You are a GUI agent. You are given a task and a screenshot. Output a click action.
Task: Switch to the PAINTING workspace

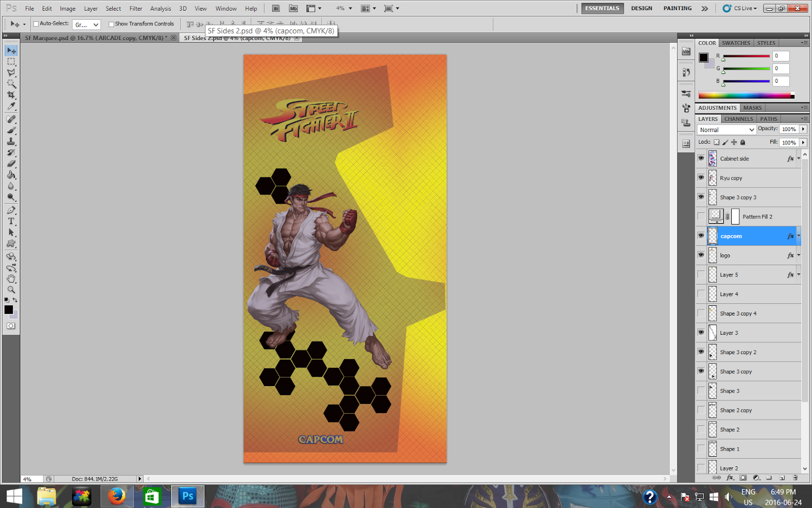tap(677, 8)
